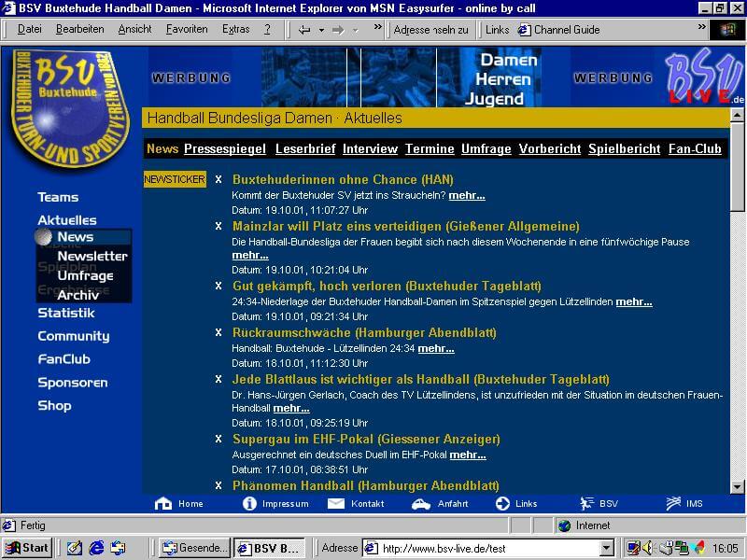This screenshot has height=560, width=747.
Task: Click mehr... after 'gegen Lützellinden'
Action: (x=634, y=301)
